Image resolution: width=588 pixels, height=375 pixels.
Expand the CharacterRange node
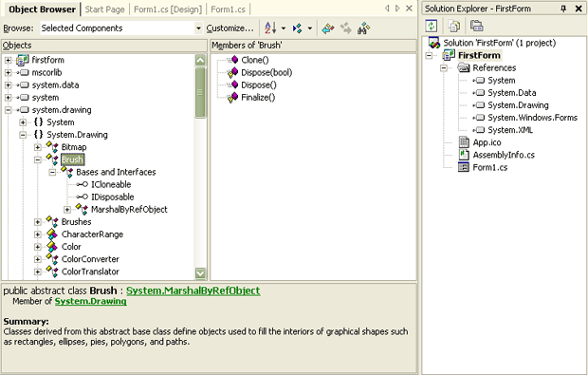(x=38, y=234)
